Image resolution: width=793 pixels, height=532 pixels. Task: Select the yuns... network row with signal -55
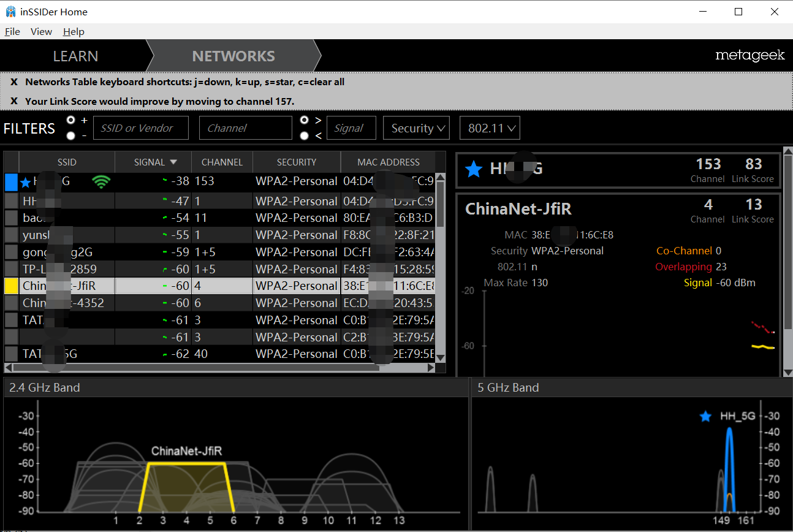coord(221,235)
